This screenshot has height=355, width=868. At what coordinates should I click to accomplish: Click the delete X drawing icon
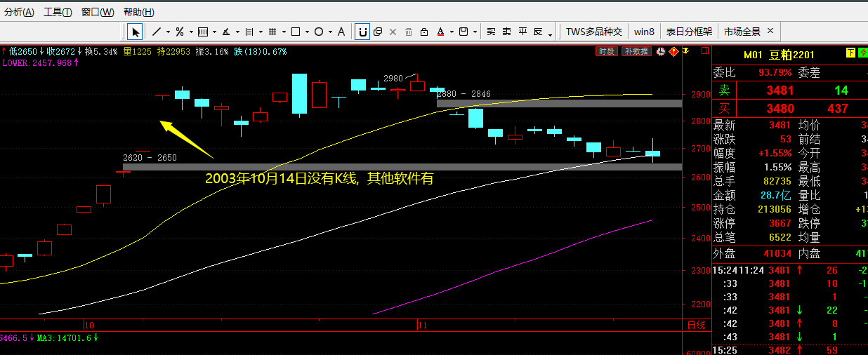point(393,32)
